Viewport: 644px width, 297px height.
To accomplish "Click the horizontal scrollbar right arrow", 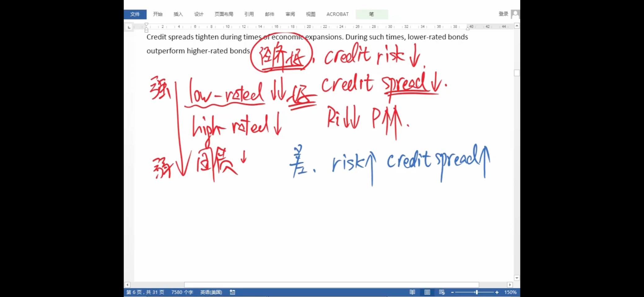I will pyautogui.click(x=510, y=285).
